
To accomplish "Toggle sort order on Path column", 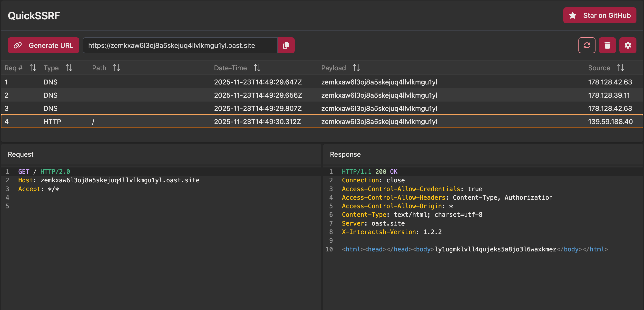I will pyautogui.click(x=116, y=68).
